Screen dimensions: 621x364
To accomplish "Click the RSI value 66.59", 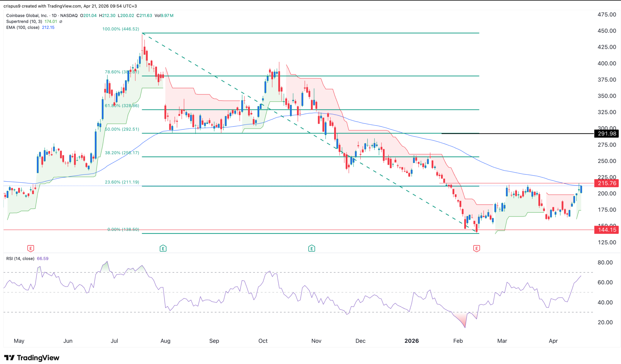I will [43, 258].
